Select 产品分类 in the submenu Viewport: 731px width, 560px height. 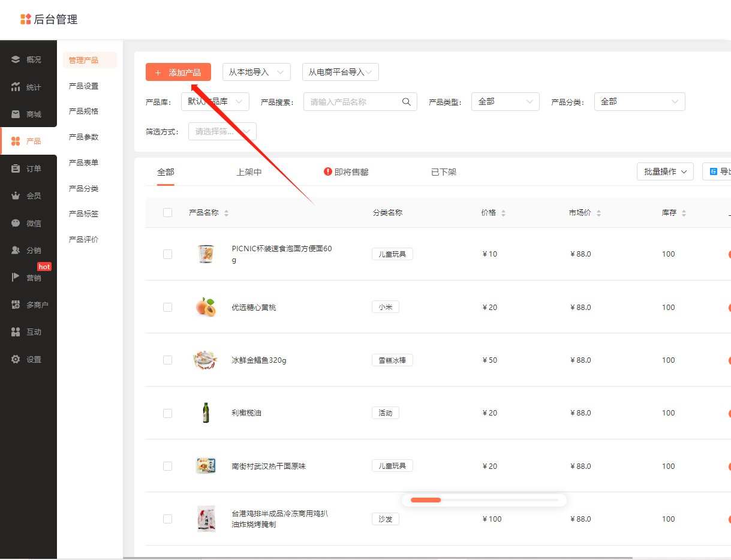(84, 188)
